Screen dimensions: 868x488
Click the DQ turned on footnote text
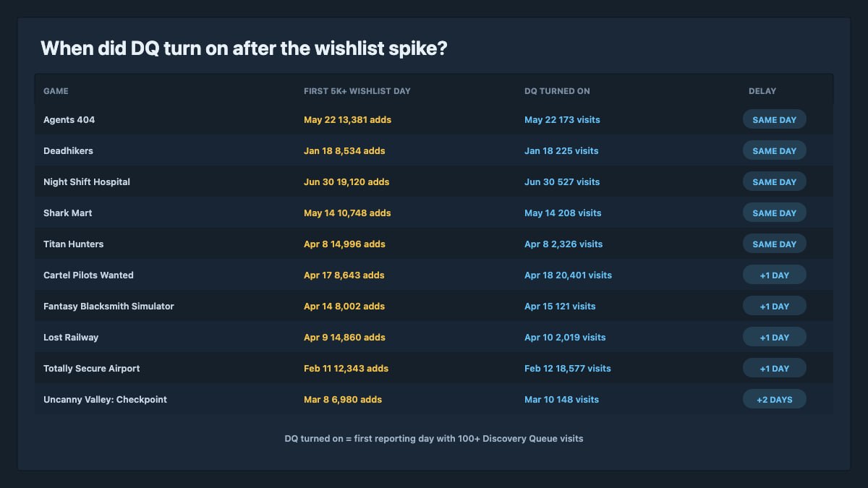[x=434, y=439]
